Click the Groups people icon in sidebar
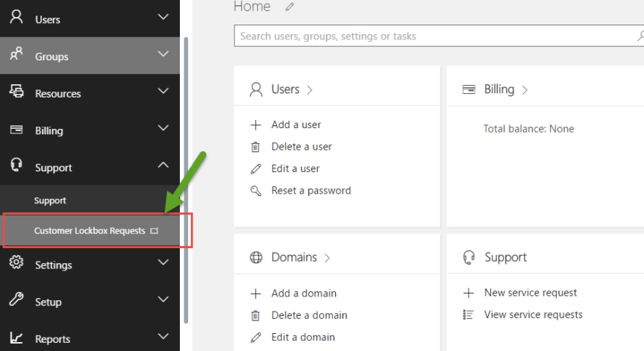Image resolution: width=644 pixels, height=351 pixels. [x=16, y=55]
